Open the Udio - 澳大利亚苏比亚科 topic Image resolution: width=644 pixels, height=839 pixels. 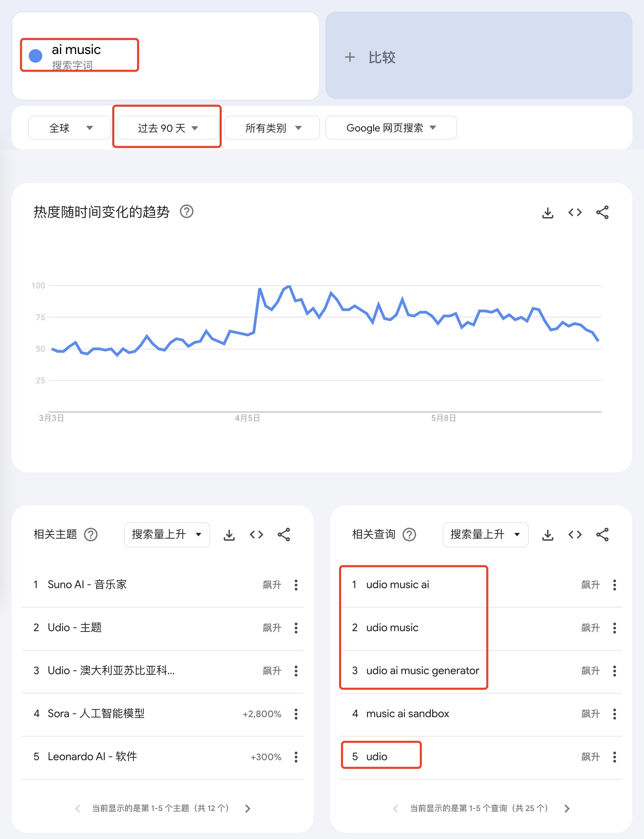[x=111, y=671]
